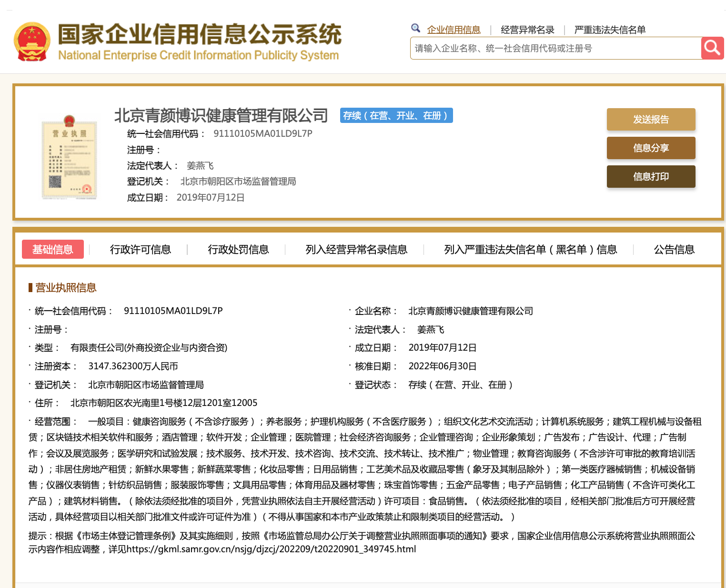
Task: Open the 列入严重违法失信名单（黑名单）信息 tab
Action: [x=530, y=249]
